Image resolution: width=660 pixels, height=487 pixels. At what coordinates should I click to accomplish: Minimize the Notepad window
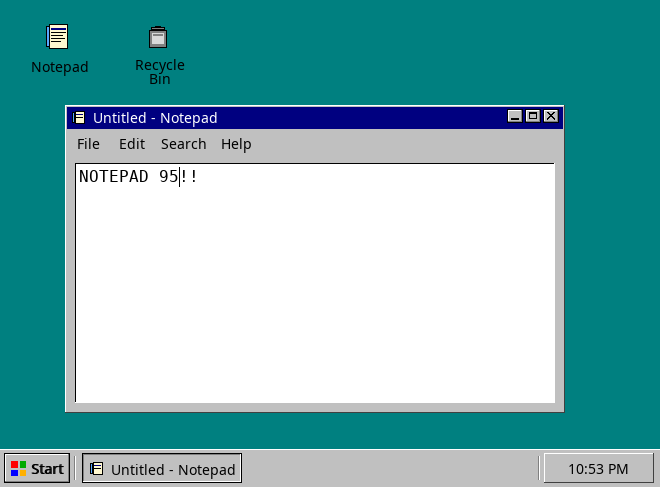coord(515,116)
